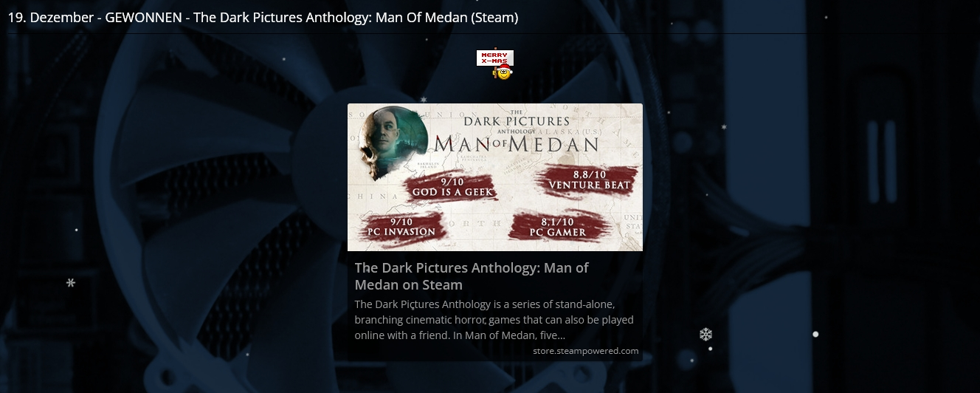Viewport: 980px width, 393px height.
Task: Click the store.steampowered.com domain label
Action: click(x=586, y=351)
